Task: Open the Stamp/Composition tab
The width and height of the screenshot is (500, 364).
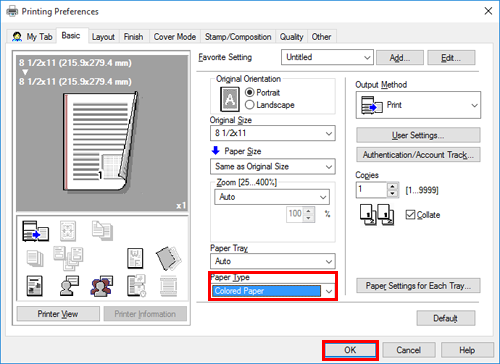Action: (238, 37)
